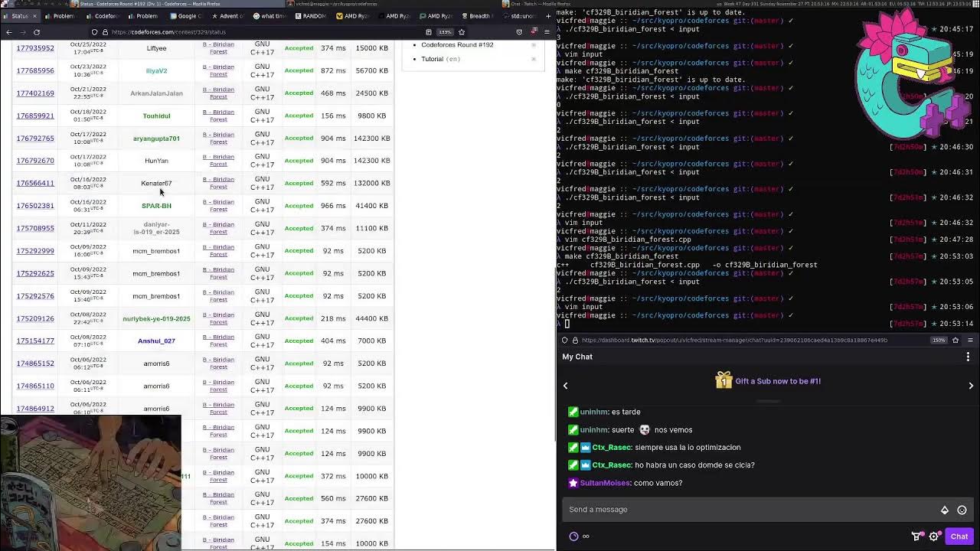
Task: Open submission 176792765
Action: coord(35,139)
